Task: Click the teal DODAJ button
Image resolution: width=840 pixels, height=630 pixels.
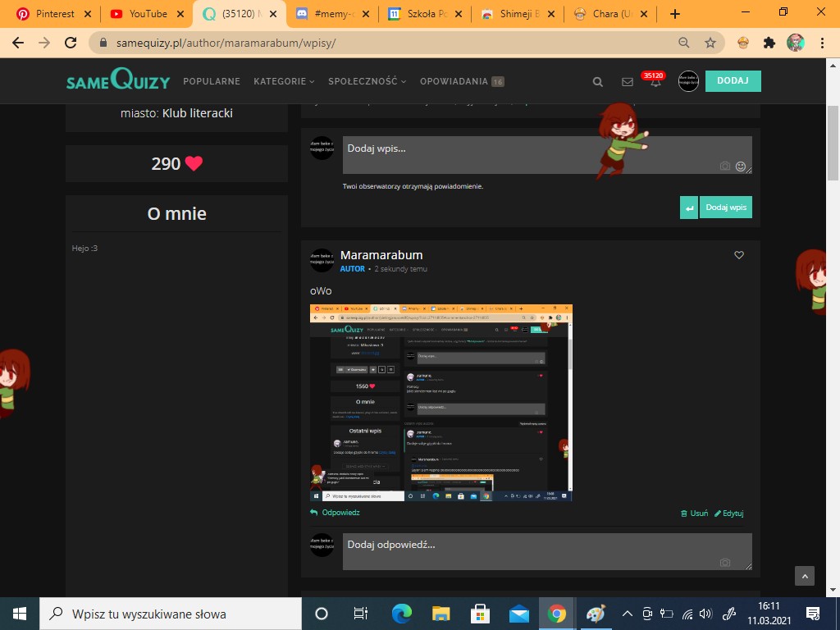Action: pyautogui.click(x=733, y=81)
